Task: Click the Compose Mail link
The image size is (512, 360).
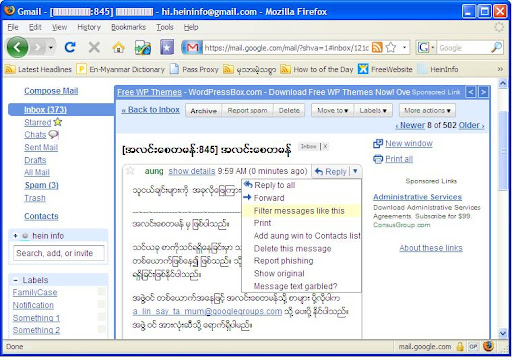Action: pyautogui.click(x=51, y=91)
